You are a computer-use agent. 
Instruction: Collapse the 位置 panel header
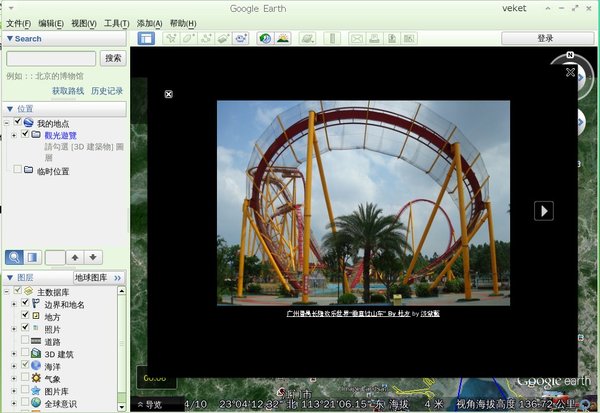10,109
